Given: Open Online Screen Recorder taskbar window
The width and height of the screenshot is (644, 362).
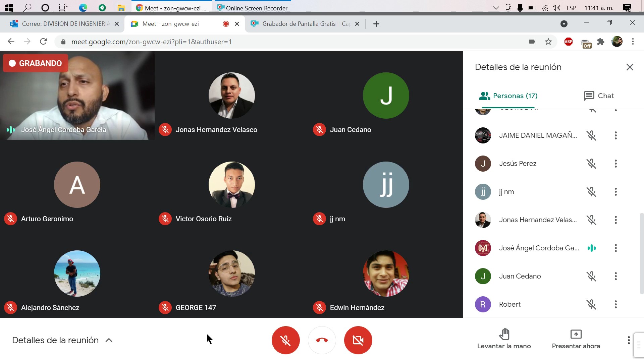Looking at the screenshot, I should [252, 8].
